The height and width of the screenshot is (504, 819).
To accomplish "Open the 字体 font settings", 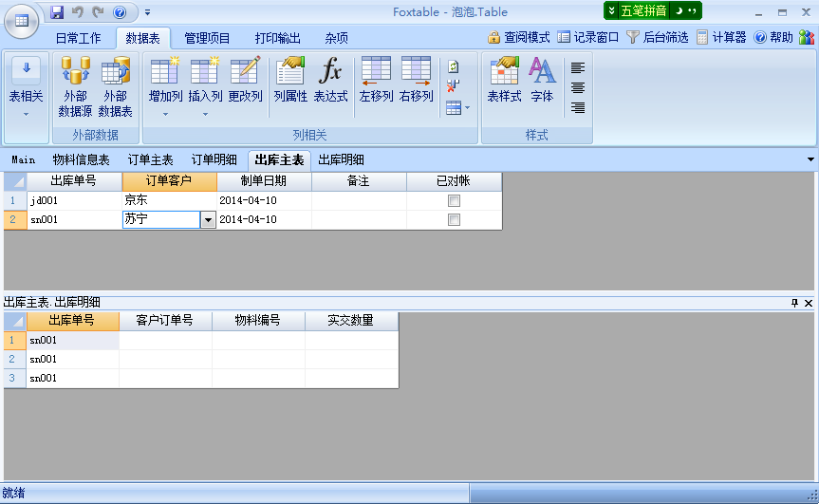I will (542, 80).
